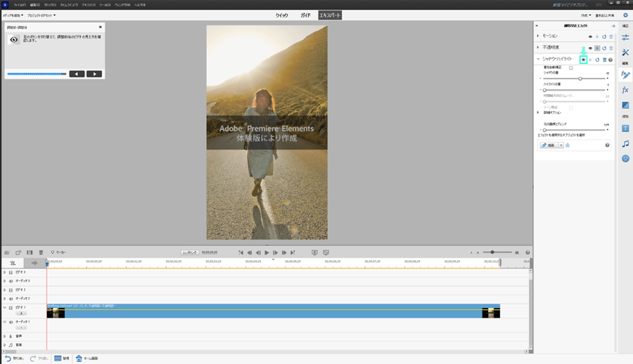Click the second icon in the timeline toolbar
The height and width of the screenshot is (364, 633).
click(18, 252)
